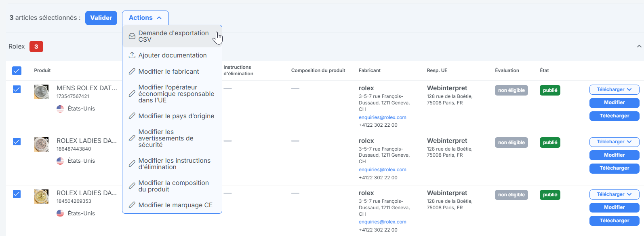Click Modifier button for product 173547567421
644x236 pixels.
(614, 103)
